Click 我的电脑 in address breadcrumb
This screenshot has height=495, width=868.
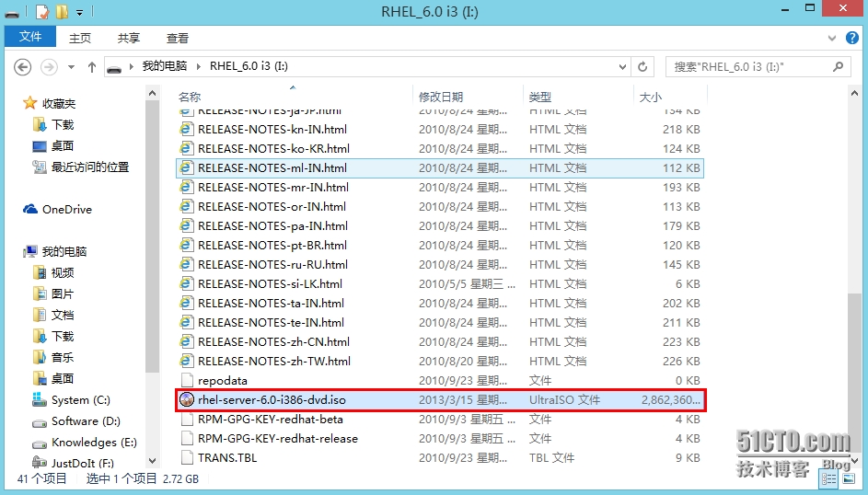point(165,66)
